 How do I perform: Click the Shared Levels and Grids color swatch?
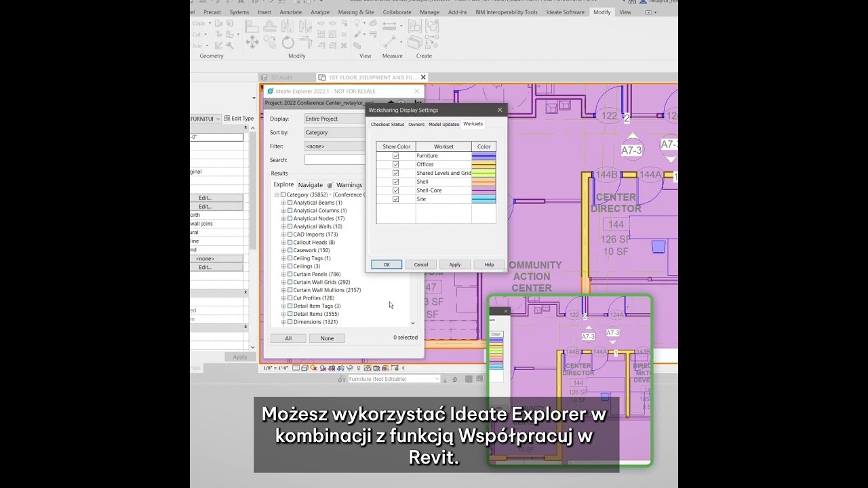coord(484,173)
